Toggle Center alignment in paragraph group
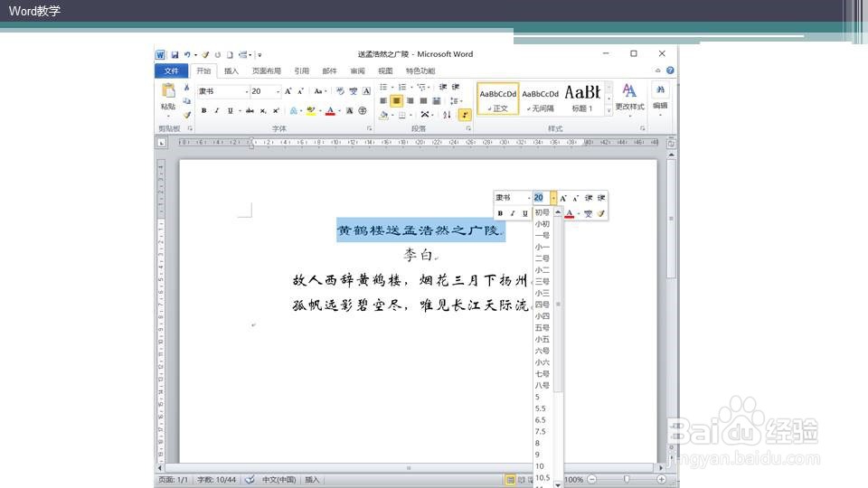868x488 pixels. pyautogui.click(x=396, y=100)
